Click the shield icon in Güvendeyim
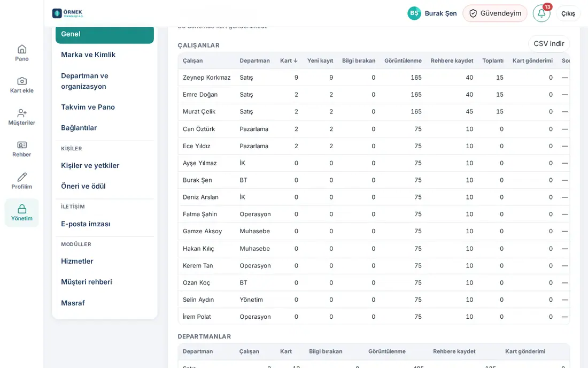The width and height of the screenshot is (588, 368). click(473, 13)
